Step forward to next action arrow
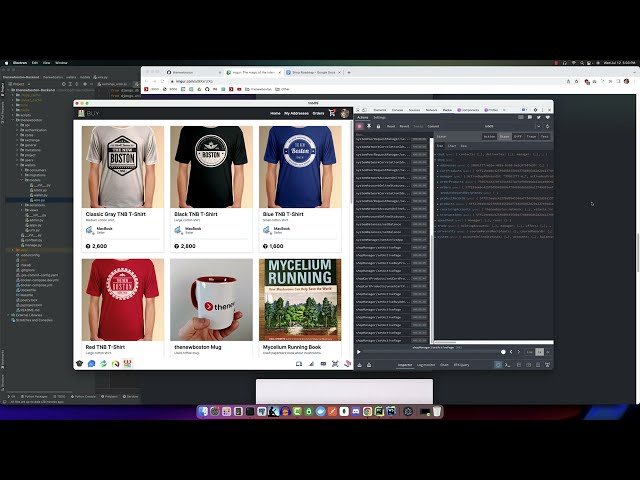Screen dimensions: 640x480 point(519,352)
